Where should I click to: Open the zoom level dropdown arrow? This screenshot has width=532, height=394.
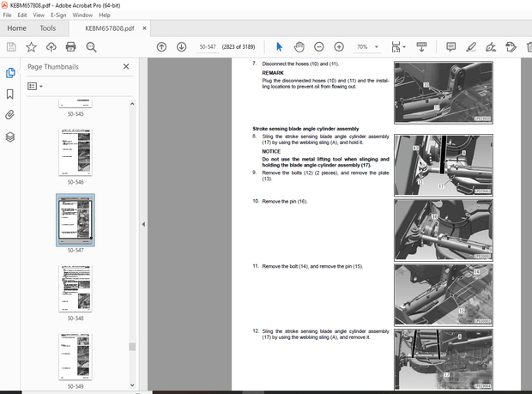[x=377, y=47]
